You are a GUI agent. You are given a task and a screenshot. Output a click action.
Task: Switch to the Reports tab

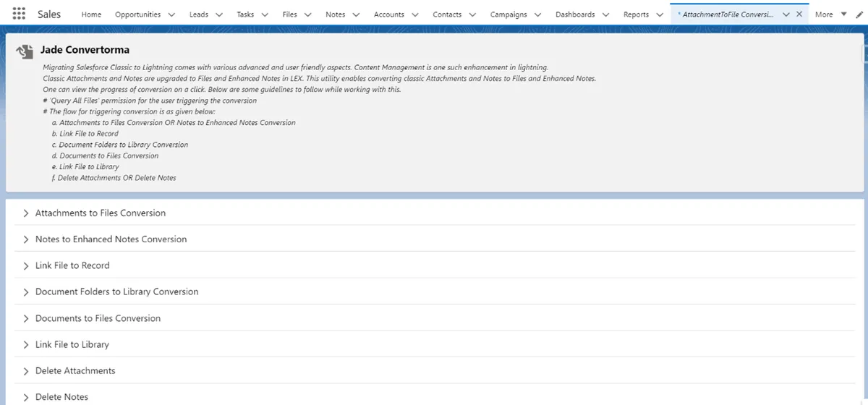pyautogui.click(x=637, y=14)
